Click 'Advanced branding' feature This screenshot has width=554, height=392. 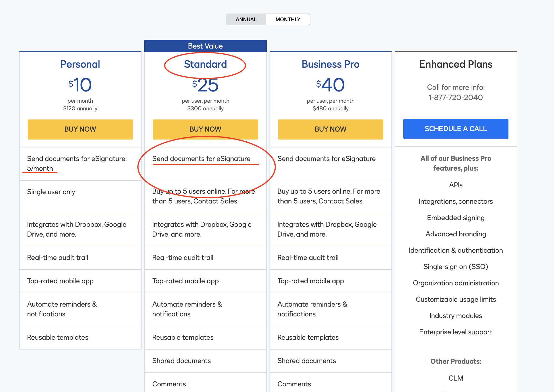tap(456, 234)
